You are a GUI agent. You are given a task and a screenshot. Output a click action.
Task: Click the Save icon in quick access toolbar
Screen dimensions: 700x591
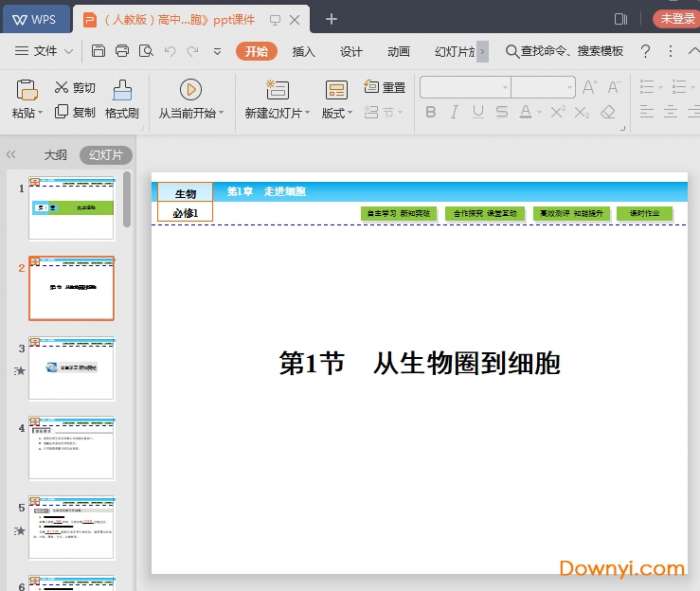click(x=98, y=51)
